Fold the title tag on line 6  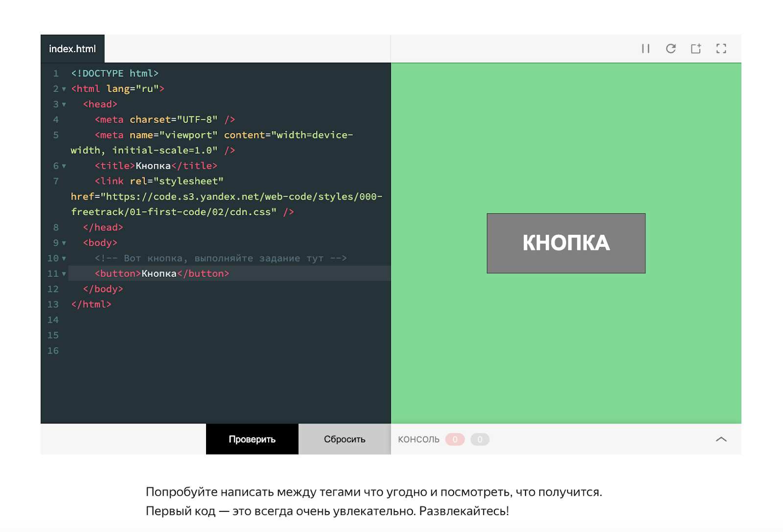pos(64,166)
